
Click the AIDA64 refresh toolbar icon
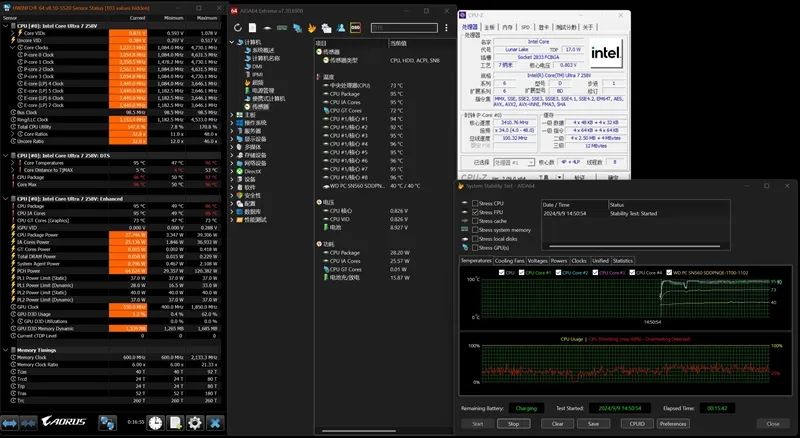(238, 28)
